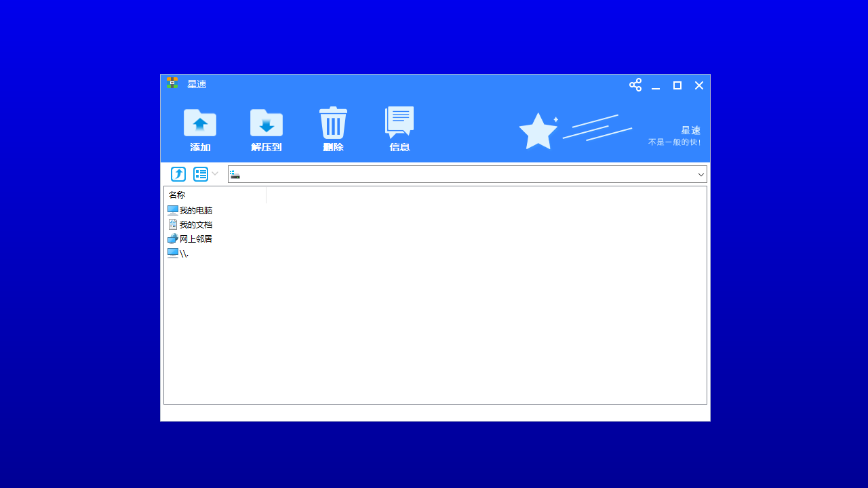Select 我的文档 in the file list
Viewport: 868px width, 488px height.
(x=195, y=225)
